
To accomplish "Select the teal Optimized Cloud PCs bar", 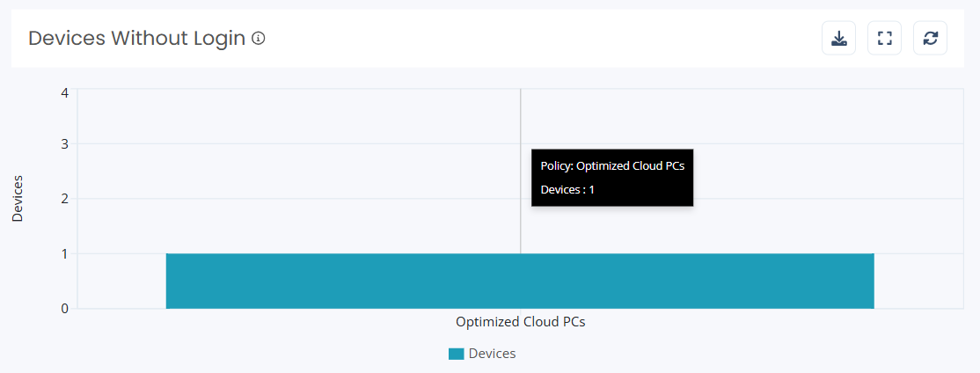I will (520, 282).
